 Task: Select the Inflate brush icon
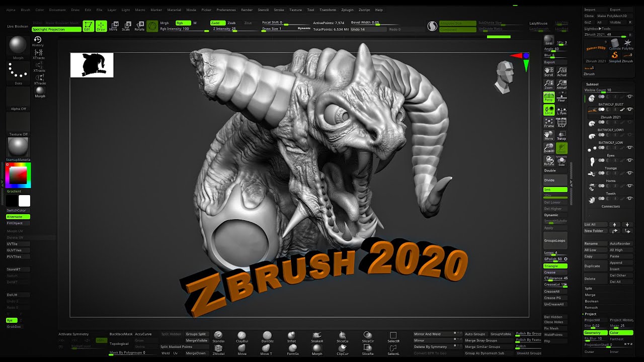292,337
